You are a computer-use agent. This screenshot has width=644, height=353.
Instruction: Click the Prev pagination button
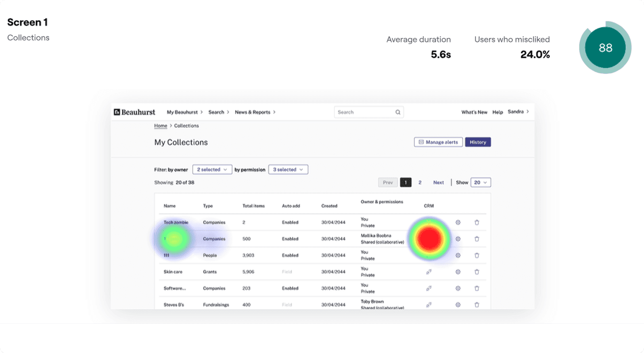388,183
